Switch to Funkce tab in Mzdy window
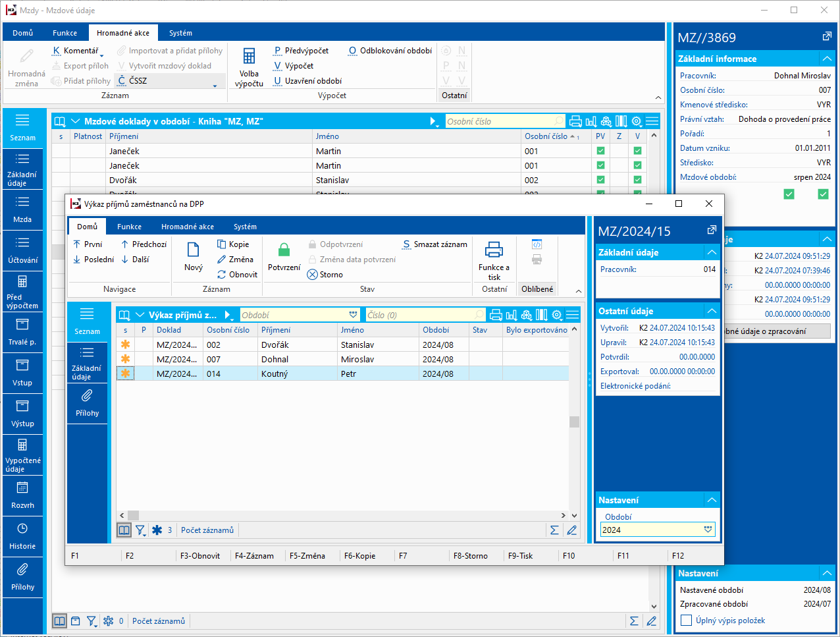This screenshot has width=840, height=637. point(65,33)
